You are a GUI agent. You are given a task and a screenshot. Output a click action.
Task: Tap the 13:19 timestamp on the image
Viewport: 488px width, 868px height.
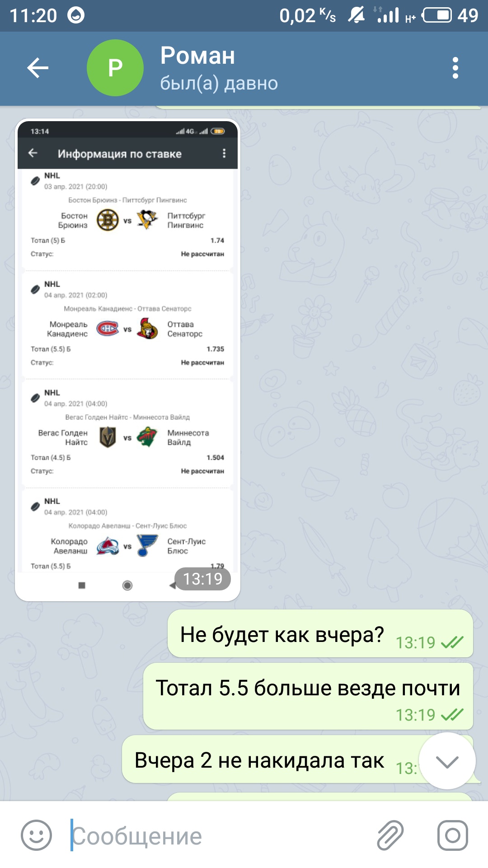pyautogui.click(x=202, y=579)
